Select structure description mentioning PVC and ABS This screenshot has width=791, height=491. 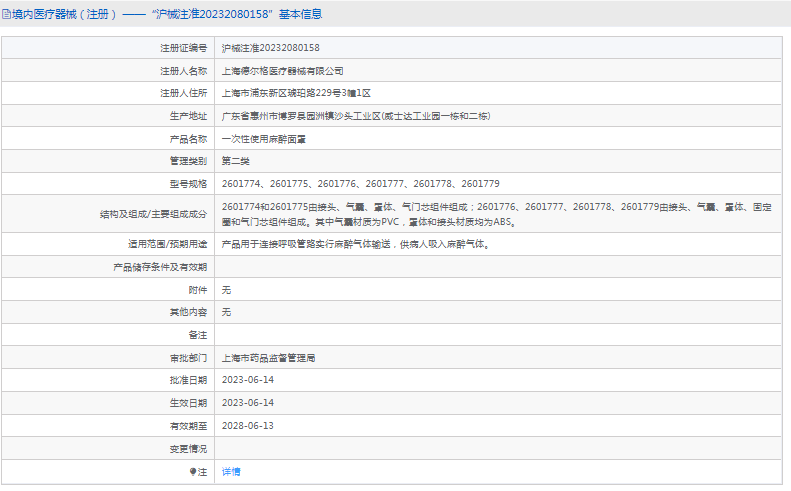[497, 214]
